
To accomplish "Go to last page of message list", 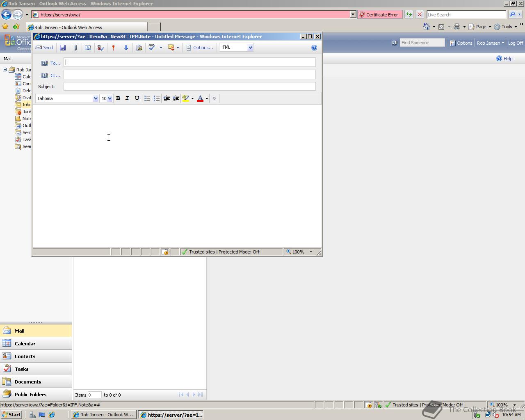I will pyautogui.click(x=200, y=395).
